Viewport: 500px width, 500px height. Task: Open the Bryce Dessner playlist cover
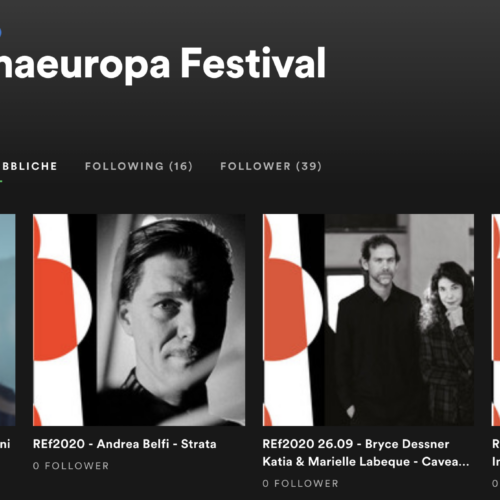click(x=368, y=320)
